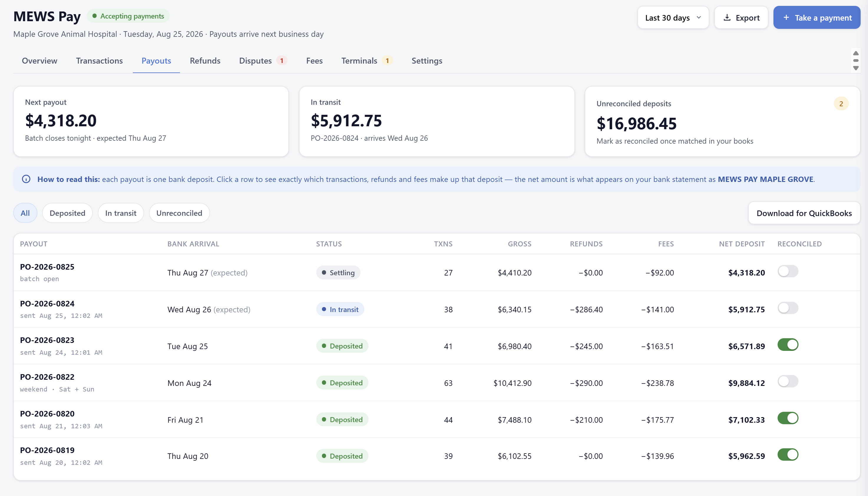
Task: Click the weekend · Sat + Sun note
Action: (x=57, y=389)
